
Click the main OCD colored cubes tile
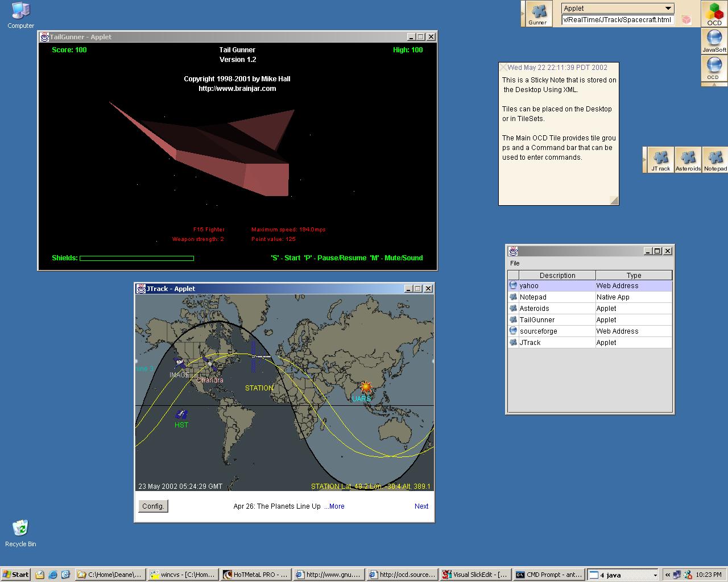(714, 14)
